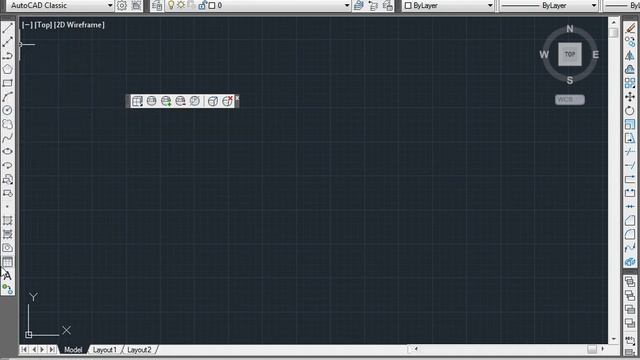Viewport: 640px width, 360px height.
Task: Switch to the Layout2 tab
Action: [x=139, y=350]
